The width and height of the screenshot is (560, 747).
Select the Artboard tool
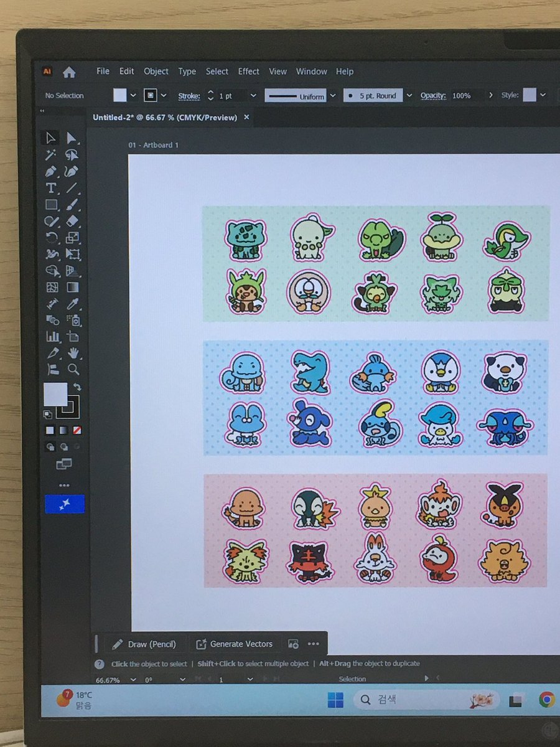[72, 337]
